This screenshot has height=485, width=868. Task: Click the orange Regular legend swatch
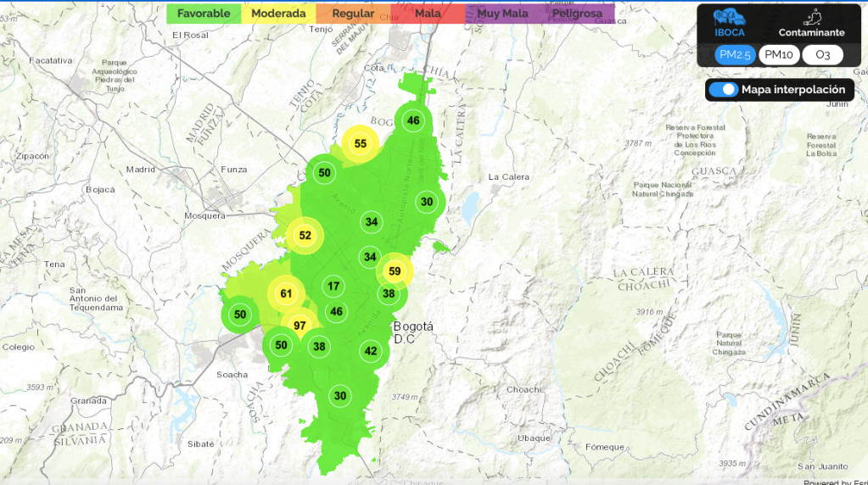[x=353, y=14]
